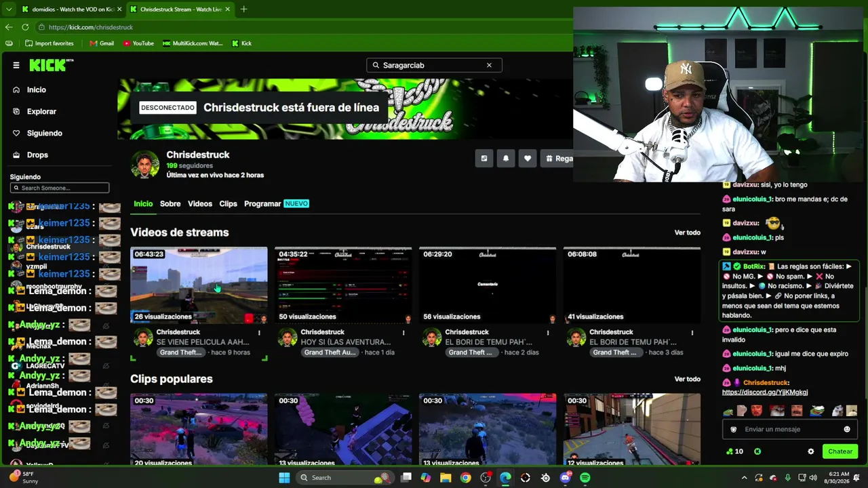Open Drops in the sidebar
This screenshot has height=488, width=868.
[x=37, y=155]
